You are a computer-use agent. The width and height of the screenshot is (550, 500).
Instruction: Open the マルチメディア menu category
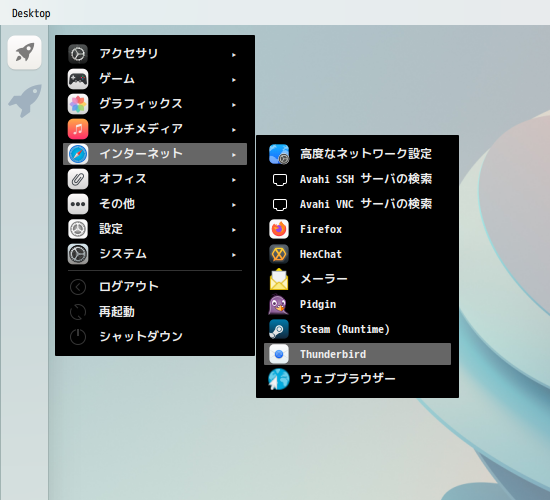tap(155, 129)
